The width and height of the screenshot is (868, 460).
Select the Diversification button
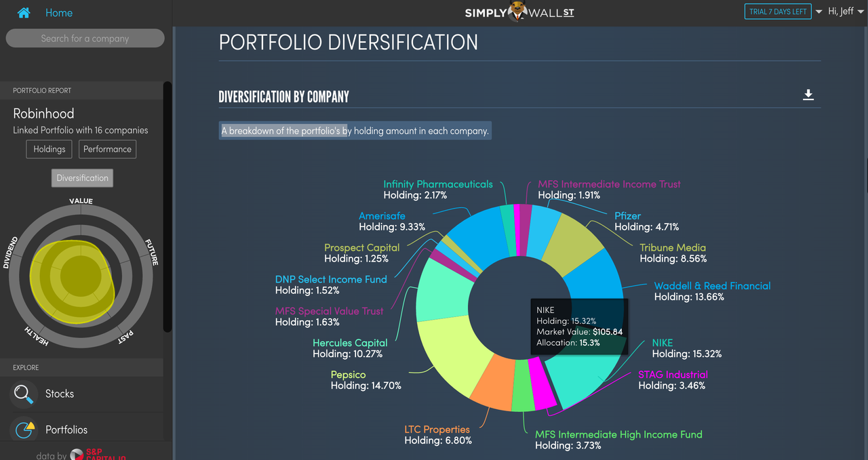pos(82,178)
